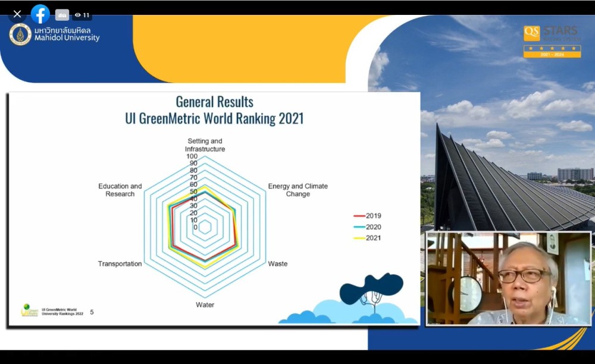Click the General Results slide title
Screen dimensions: 595x364
coord(214,110)
